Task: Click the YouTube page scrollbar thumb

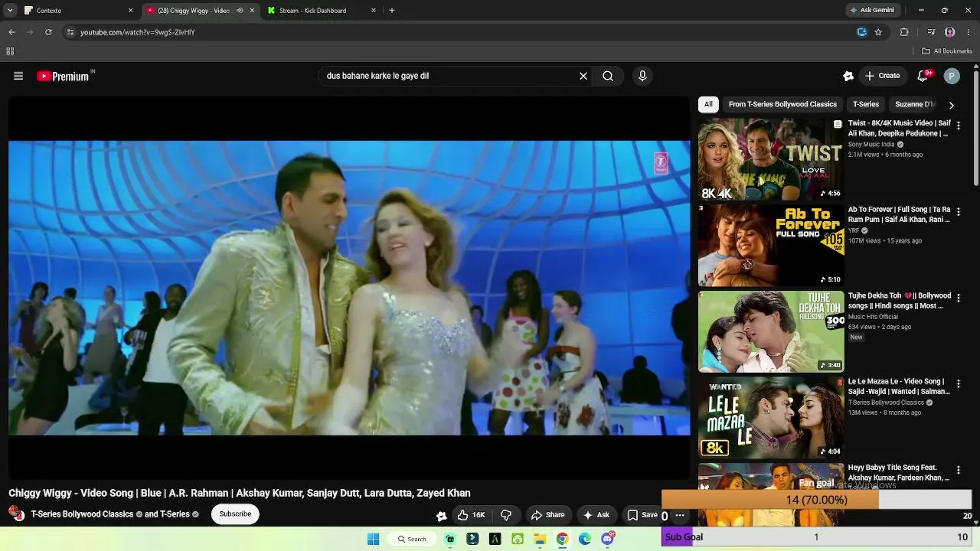Action: [x=975, y=129]
